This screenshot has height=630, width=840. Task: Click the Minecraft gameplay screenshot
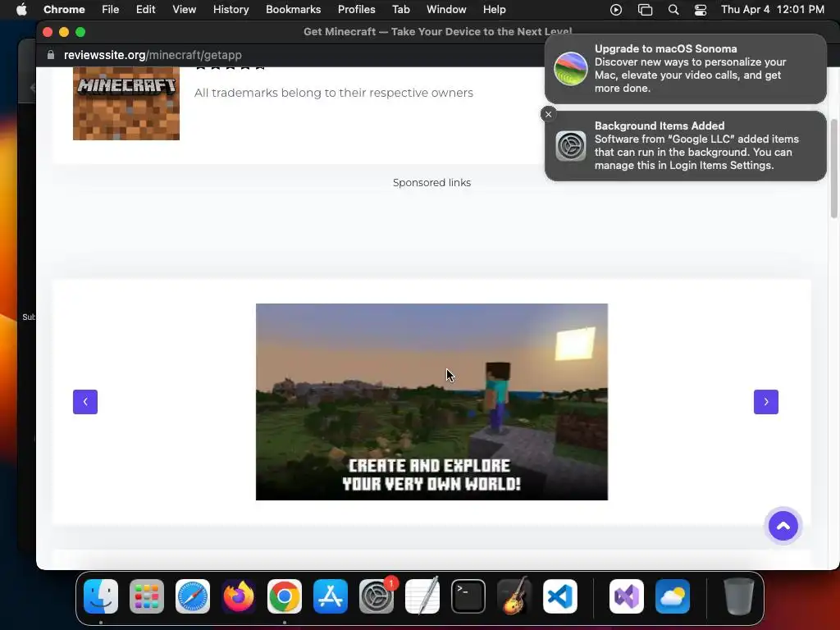pyautogui.click(x=431, y=402)
